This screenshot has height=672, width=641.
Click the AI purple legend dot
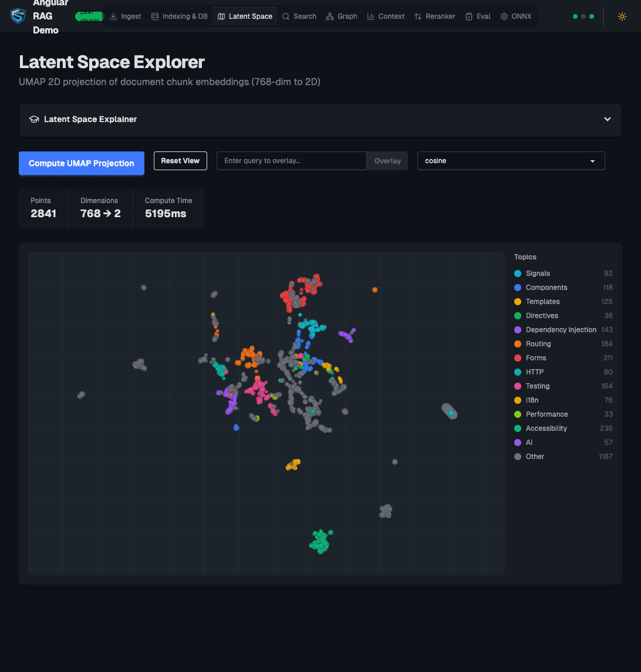[518, 443]
